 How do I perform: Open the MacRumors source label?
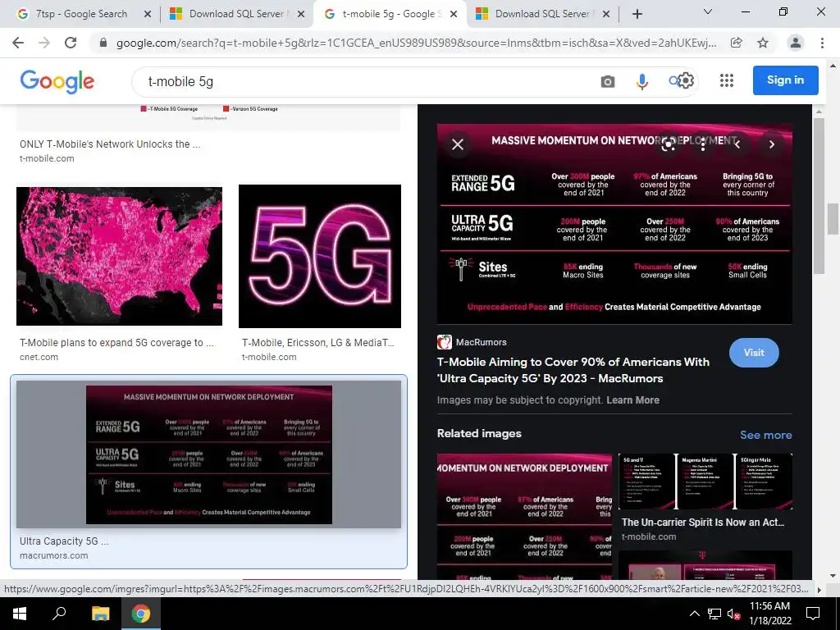481,342
